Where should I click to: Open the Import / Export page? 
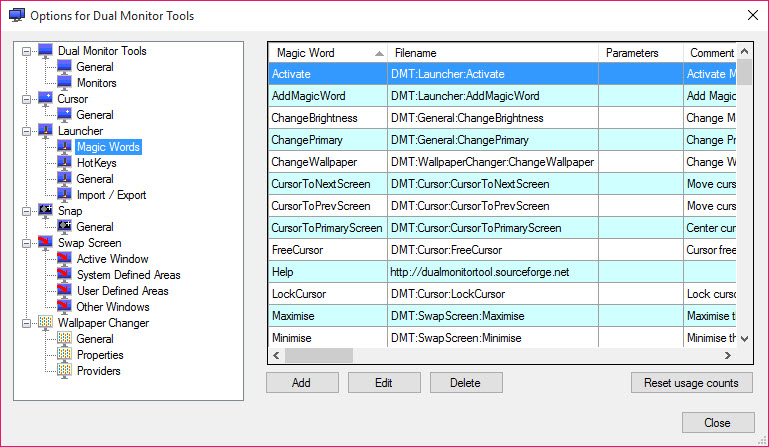pyautogui.click(x=111, y=195)
